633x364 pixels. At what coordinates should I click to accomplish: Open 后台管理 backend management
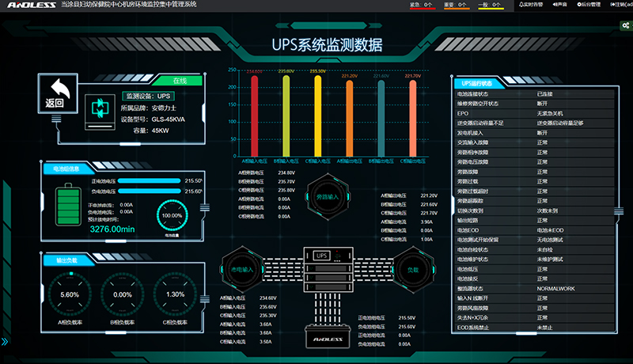pos(589,5)
